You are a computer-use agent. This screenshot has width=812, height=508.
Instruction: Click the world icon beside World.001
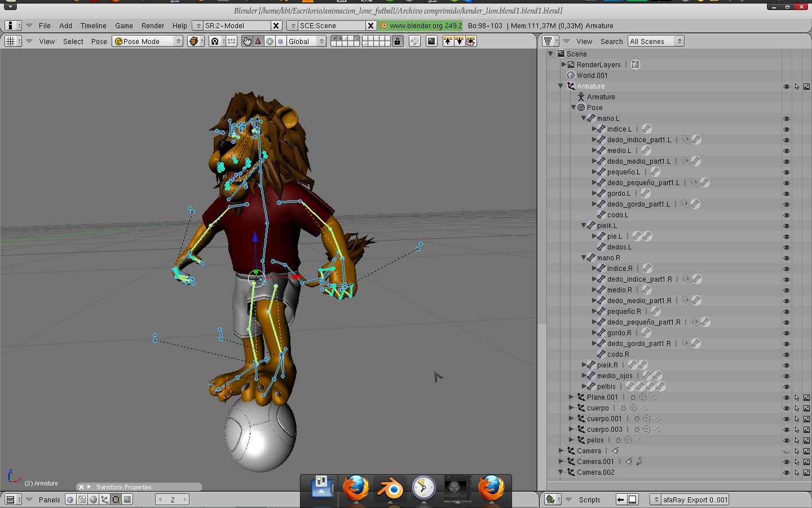(x=571, y=76)
